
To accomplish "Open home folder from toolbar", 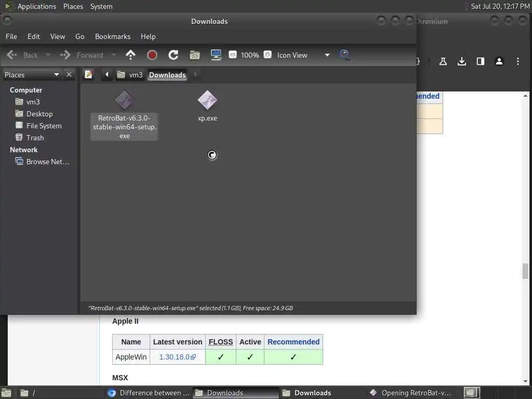I will (x=195, y=55).
